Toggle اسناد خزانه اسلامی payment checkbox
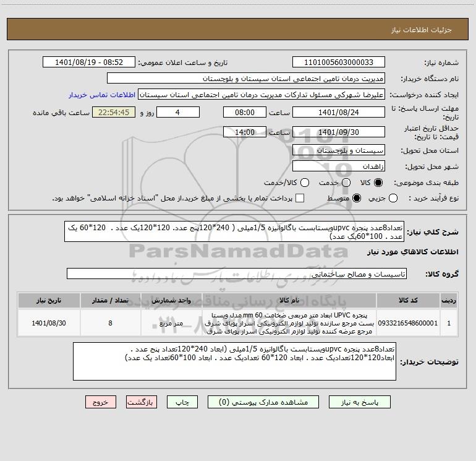 [300, 198]
